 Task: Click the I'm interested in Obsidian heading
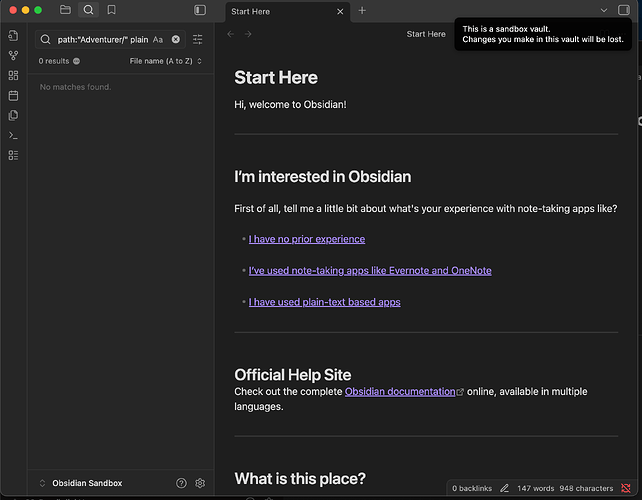coord(323,177)
